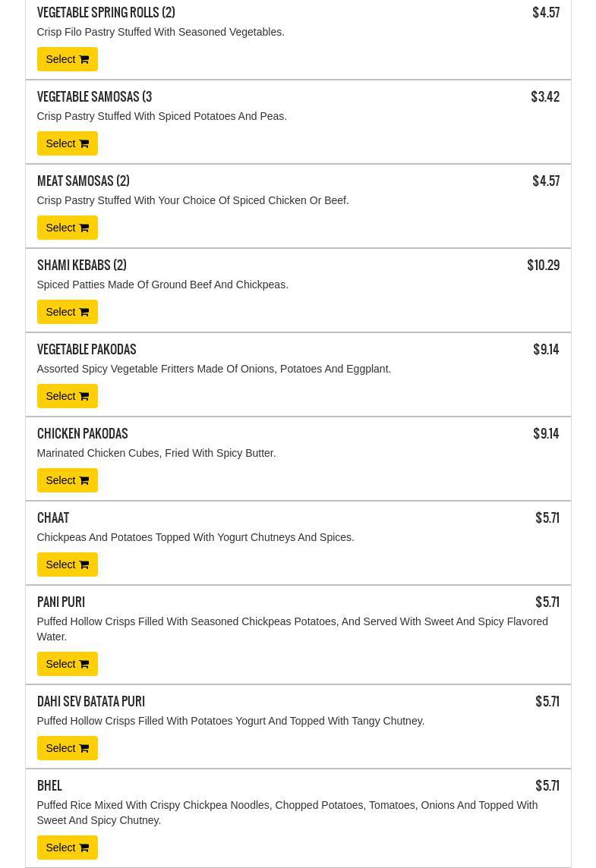Click cart icon for Chaat

tap(84, 564)
